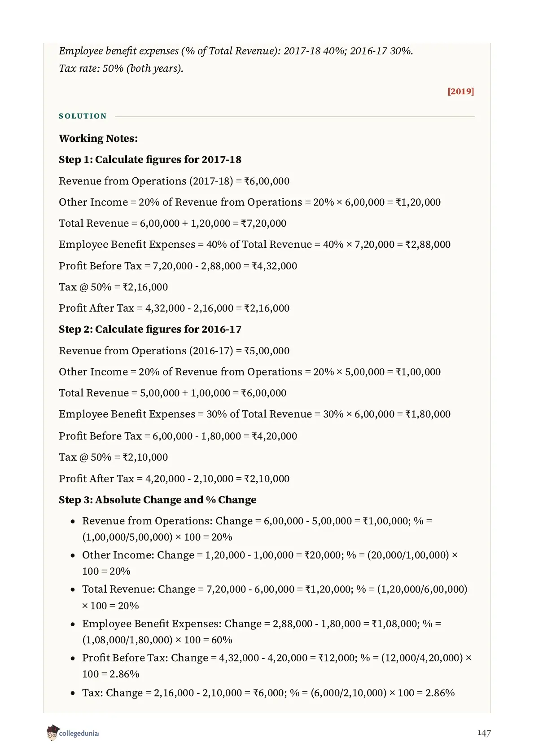The width and height of the screenshot is (534, 756).
Task: Click the red [2019] year tag
Action: click(461, 91)
